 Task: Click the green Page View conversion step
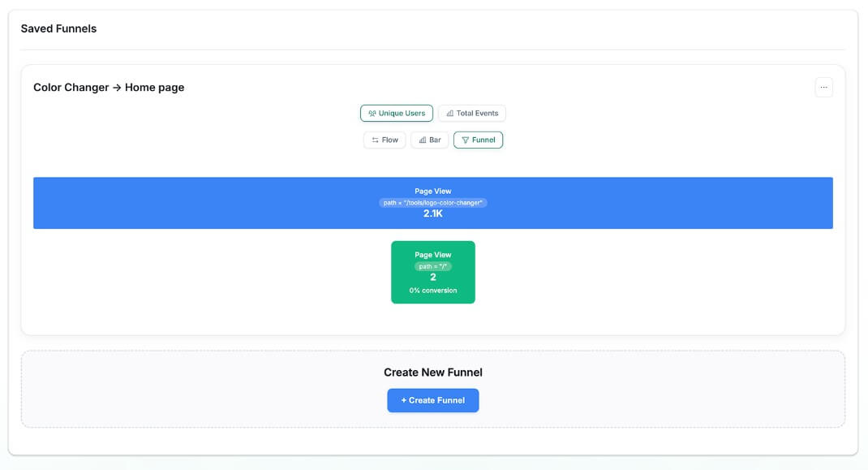(x=433, y=272)
